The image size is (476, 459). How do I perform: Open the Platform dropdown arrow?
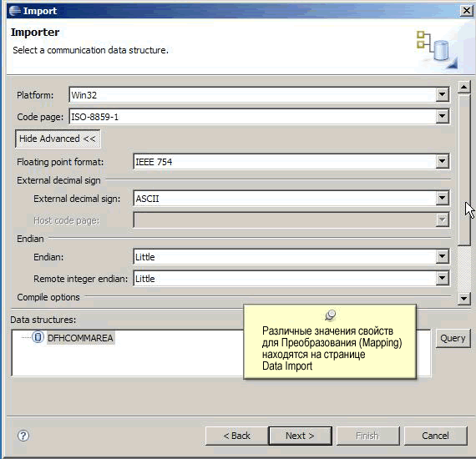click(443, 94)
